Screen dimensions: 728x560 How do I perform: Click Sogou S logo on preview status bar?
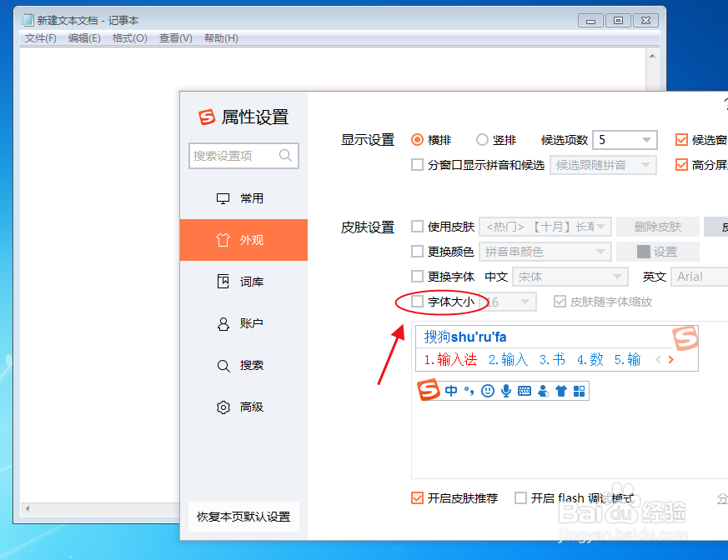(x=428, y=390)
